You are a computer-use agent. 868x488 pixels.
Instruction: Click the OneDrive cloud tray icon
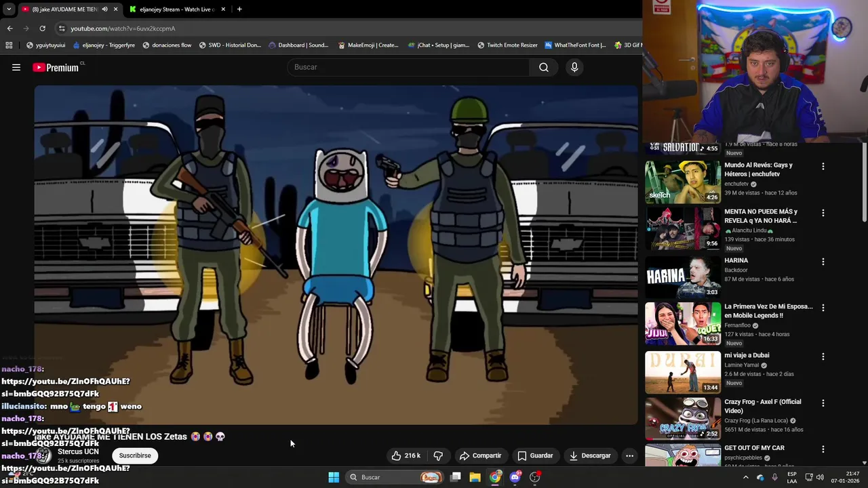click(x=760, y=477)
